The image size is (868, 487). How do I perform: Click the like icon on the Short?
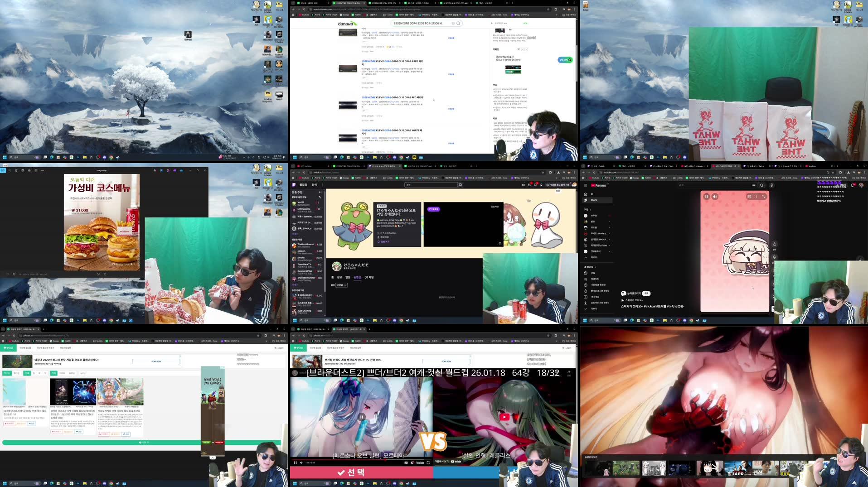click(774, 244)
